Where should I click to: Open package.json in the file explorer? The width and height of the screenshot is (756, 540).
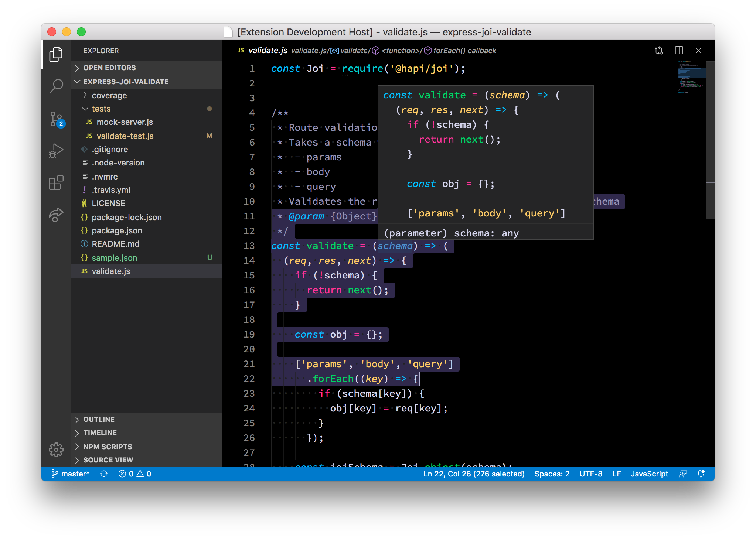click(x=117, y=231)
